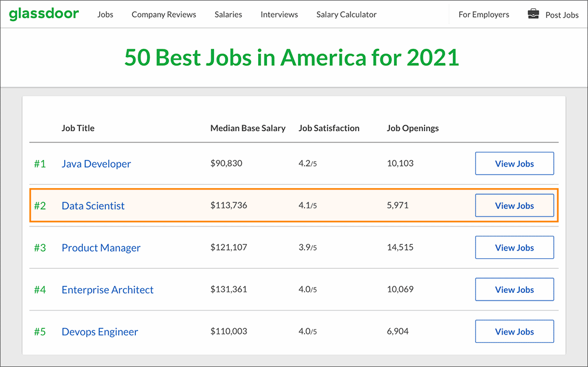588x367 pixels.
Task: Open the Enterprise Architect job title link
Action: click(108, 290)
